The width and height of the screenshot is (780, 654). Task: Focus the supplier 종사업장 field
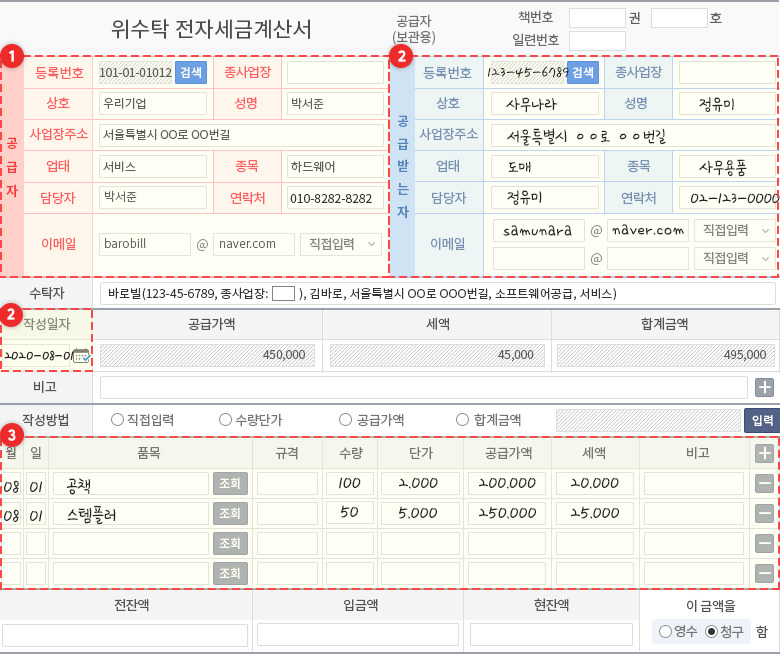(335, 73)
